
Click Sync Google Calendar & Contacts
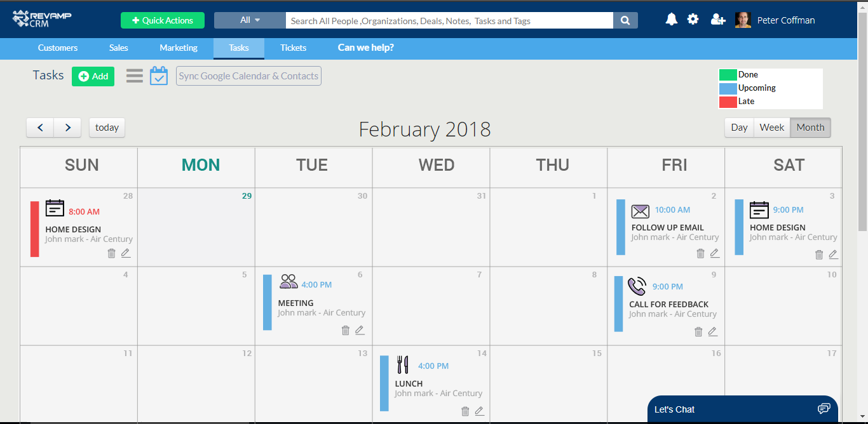(x=248, y=76)
